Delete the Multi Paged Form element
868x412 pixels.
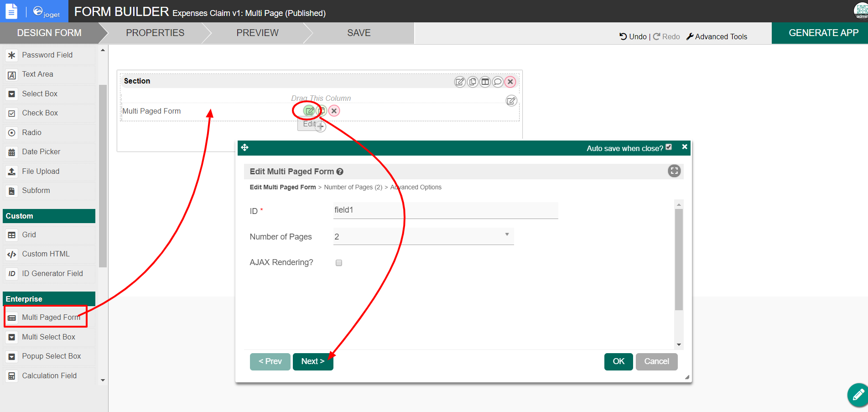pyautogui.click(x=334, y=111)
